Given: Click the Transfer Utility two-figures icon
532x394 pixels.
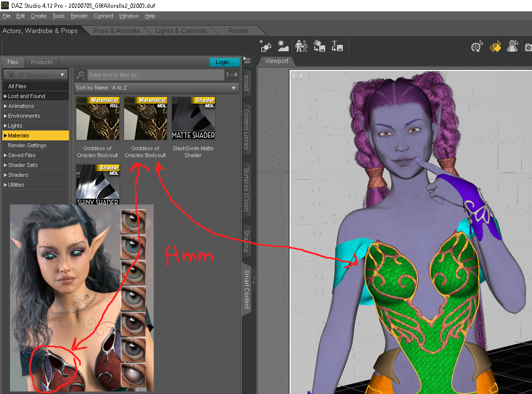Looking at the screenshot, I should click(301, 46).
